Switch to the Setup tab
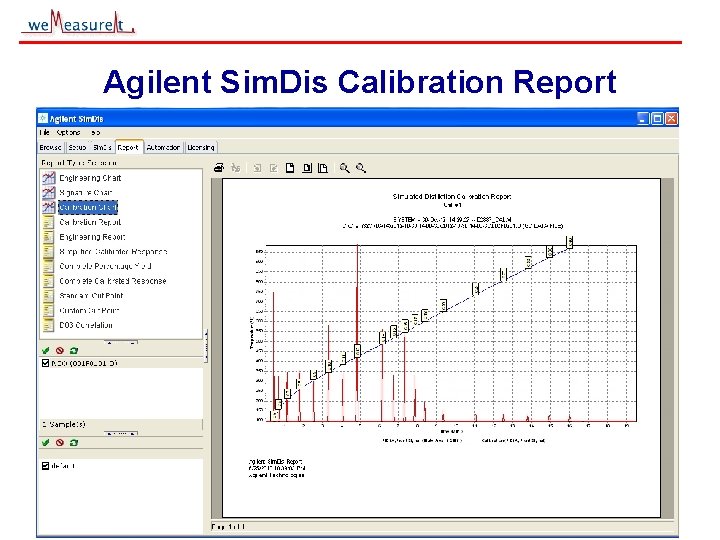The width and height of the screenshot is (720, 540). pyautogui.click(x=77, y=147)
